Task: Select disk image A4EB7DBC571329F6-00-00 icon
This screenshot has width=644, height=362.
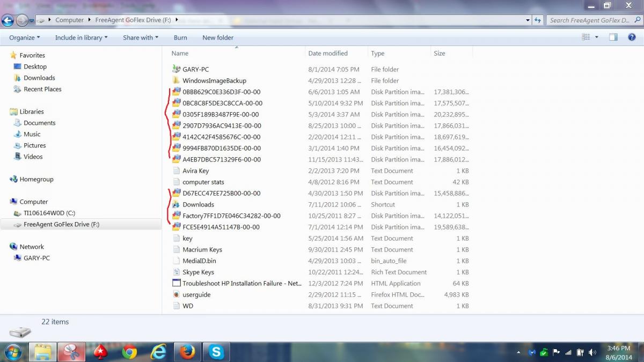Action: 177,159
